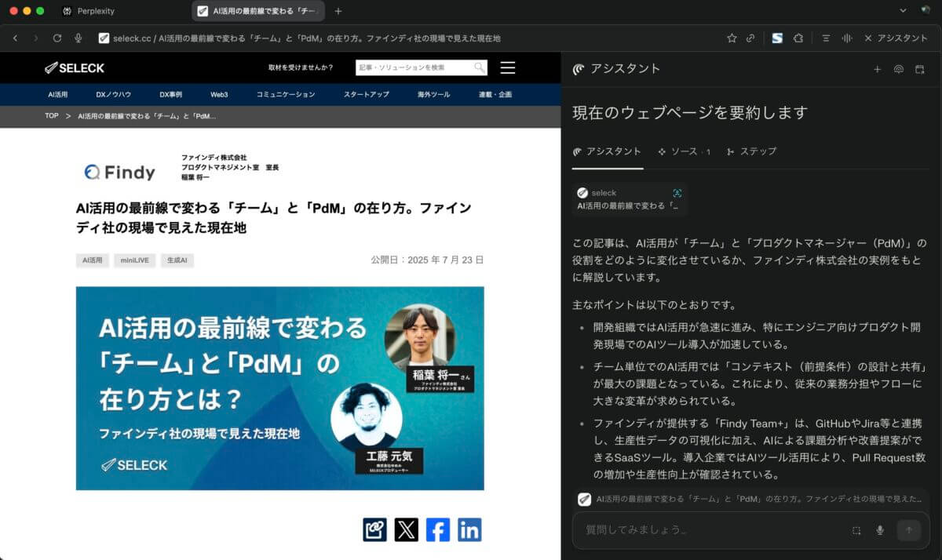This screenshot has width=942, height=560.
Task: Click the window icon in the assistant header
Action: [920, 69]
